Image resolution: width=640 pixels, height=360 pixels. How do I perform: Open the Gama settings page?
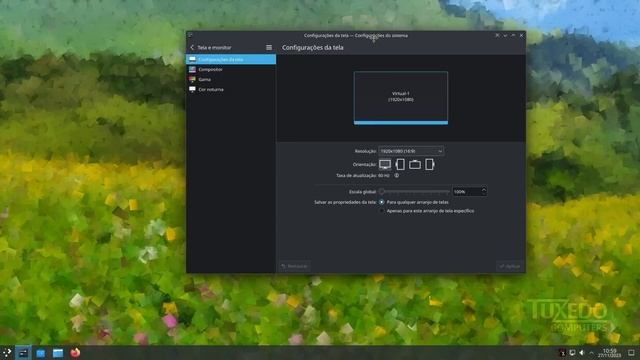231,79
